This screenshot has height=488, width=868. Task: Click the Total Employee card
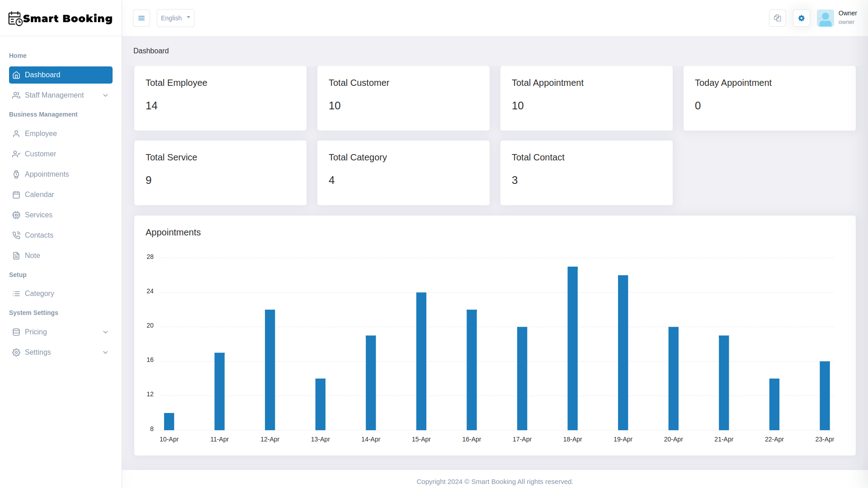(x=220, y=98)
